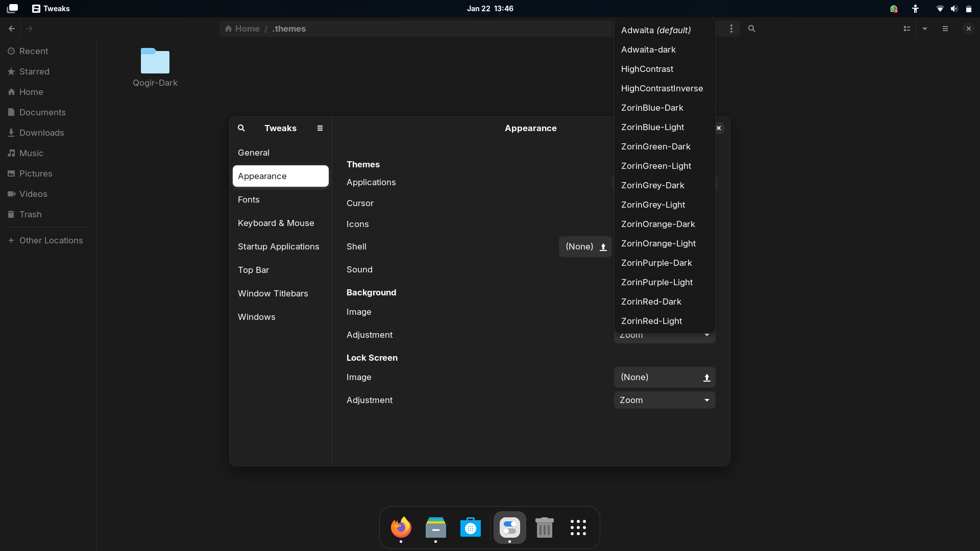
Task: Click the Tweaks icon in the dock
Action: [510, 528]
